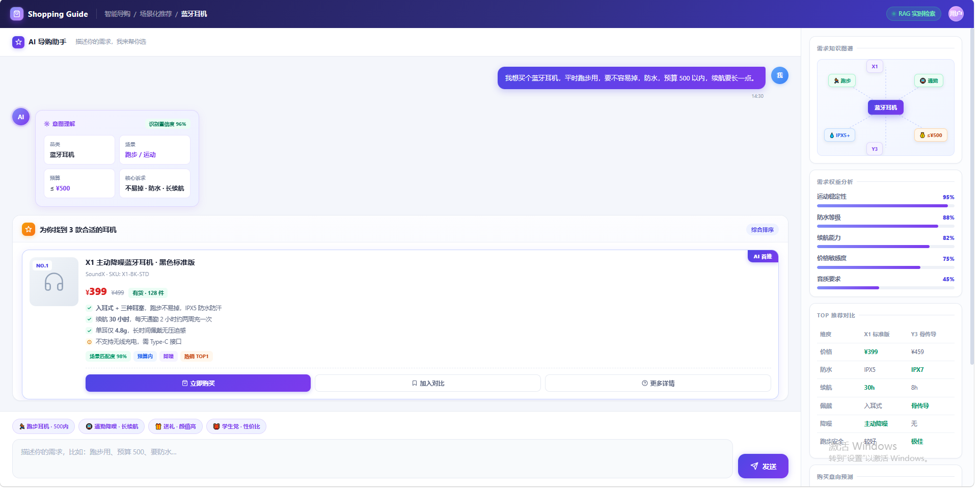Click the 跑步 / 运动 scene card

pyautogui.click(x=155, y=150)
